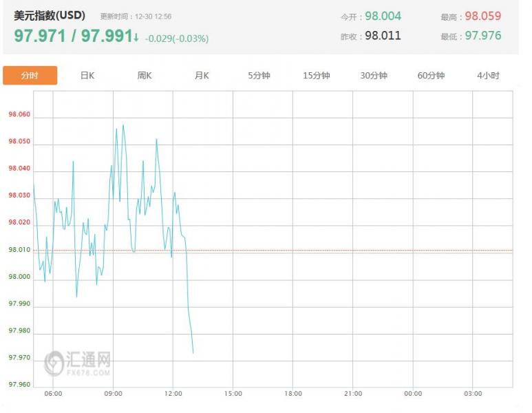Select the 15分钟 interval tab
This screenshot has width=532, height=413.
(316, 76)
